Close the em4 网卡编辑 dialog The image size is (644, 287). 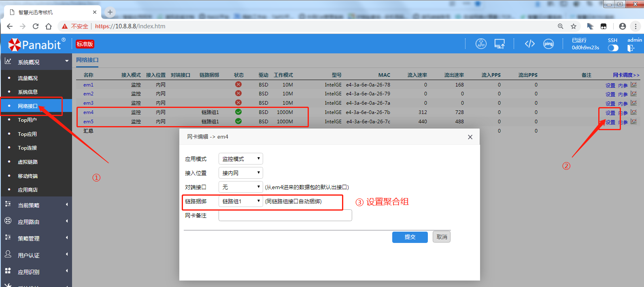(470, 137)
